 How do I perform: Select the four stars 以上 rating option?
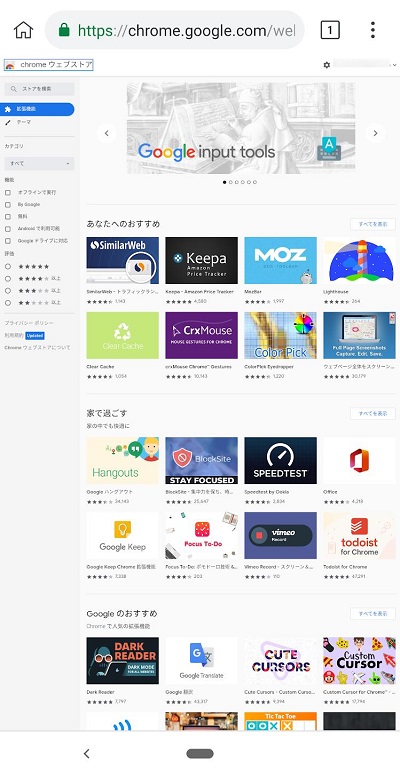tap(7, 278)
